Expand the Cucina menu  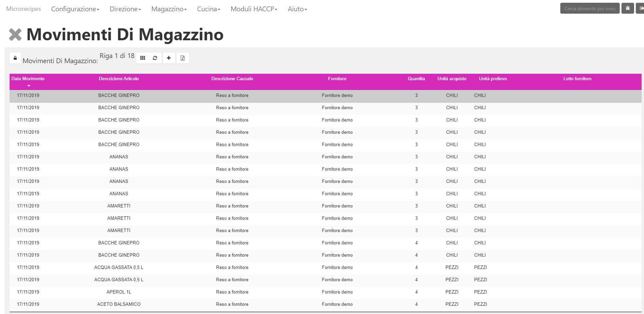click(x=209, y=9)
